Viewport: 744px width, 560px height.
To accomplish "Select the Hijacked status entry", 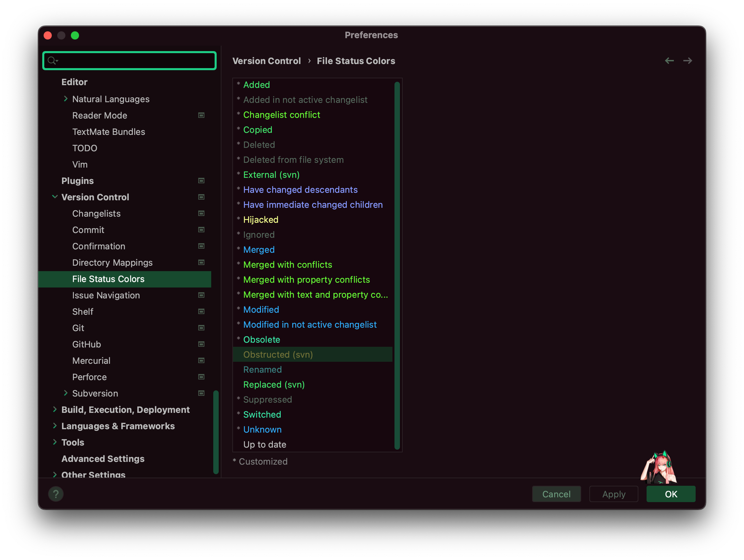I will click(261, 219).
